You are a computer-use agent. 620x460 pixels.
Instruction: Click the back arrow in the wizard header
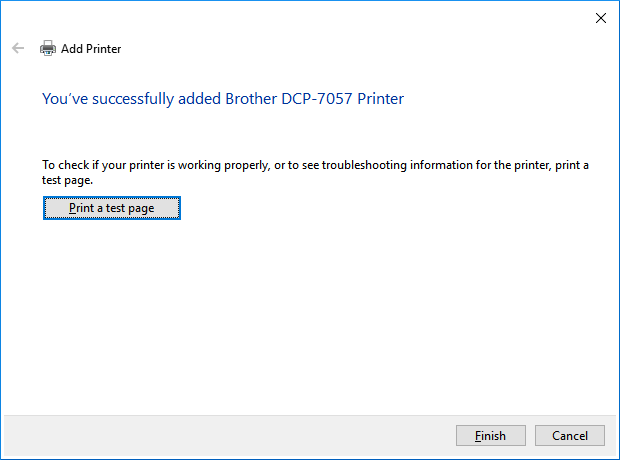18,48
